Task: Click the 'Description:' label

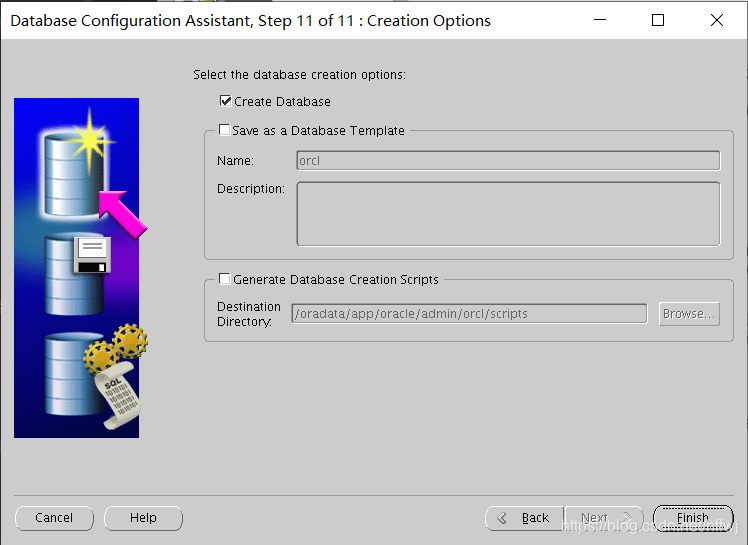Action: [x=250, y=189]
